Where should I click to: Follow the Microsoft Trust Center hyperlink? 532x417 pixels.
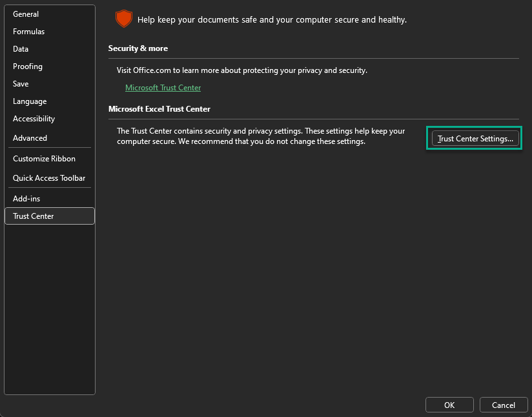pyautogui.click(x=163, y=88)
